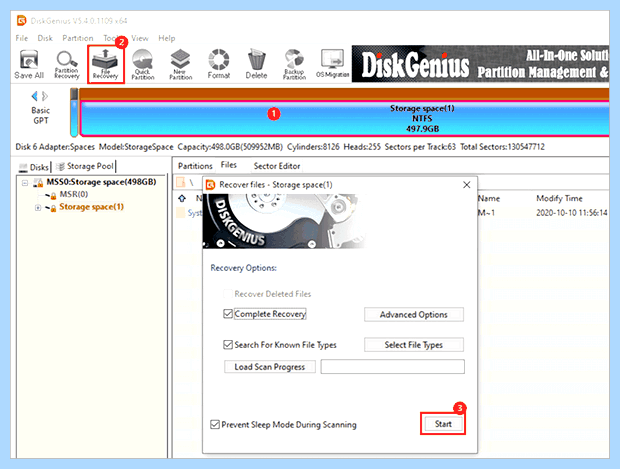Viewport: 620px width, 469px height.
Task: Open the Backup Partition tool
Action: coord(294,64)
